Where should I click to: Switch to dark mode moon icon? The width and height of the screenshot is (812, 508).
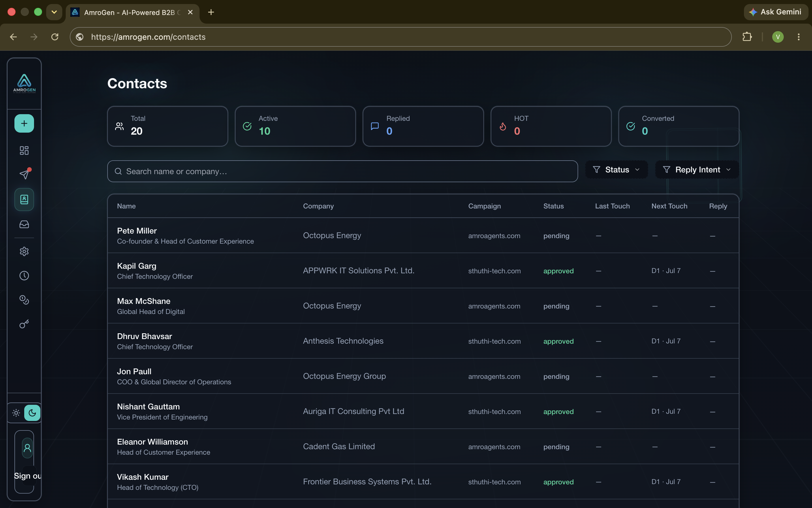(32, 413)
